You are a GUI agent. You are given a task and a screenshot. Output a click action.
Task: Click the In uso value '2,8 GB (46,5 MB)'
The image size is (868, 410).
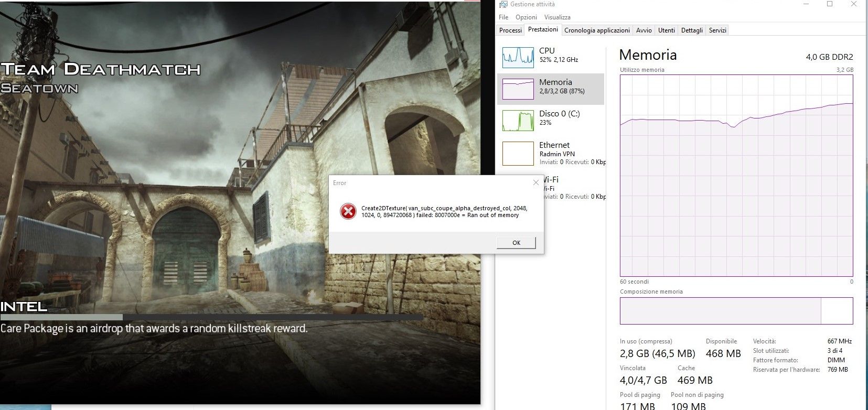click(658, 353)
